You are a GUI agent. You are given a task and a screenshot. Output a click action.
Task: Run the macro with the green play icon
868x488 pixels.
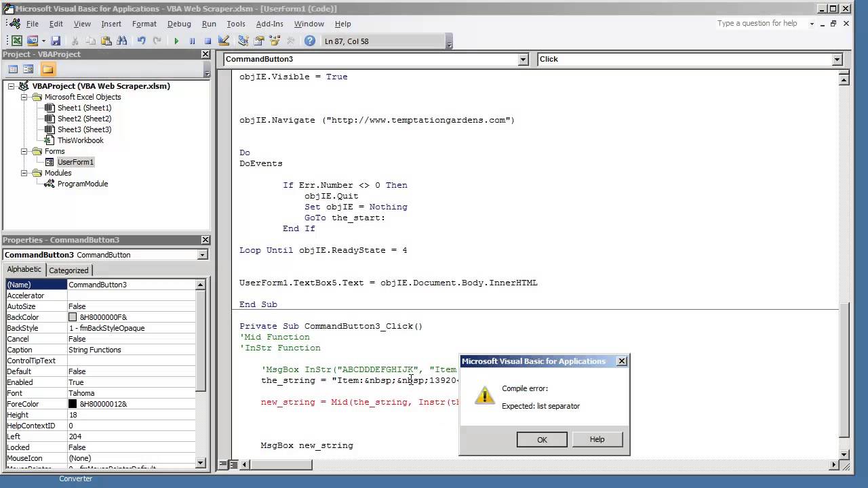(x=176, y=41)
